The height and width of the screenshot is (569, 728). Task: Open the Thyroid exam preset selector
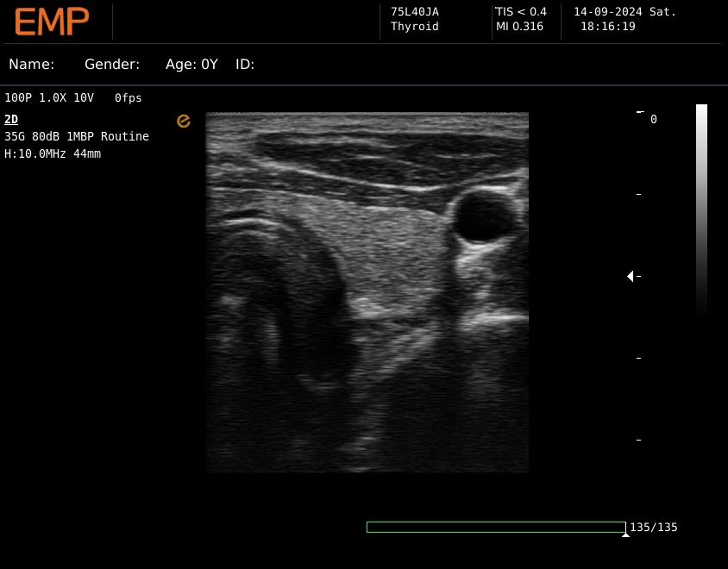414,26
